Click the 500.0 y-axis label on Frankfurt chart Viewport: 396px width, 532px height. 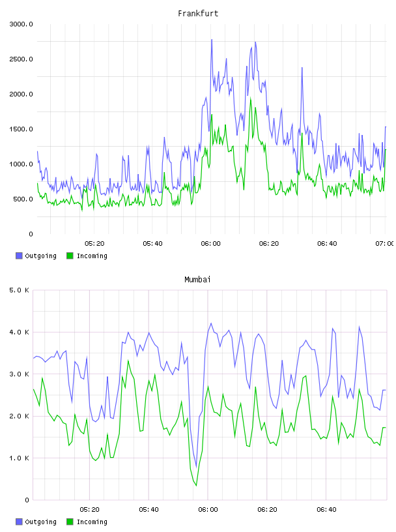23,199
